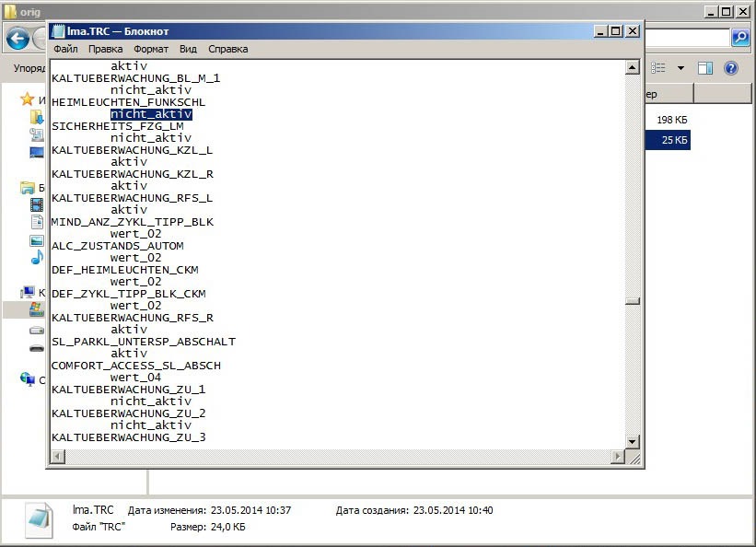Screen dimensions: 756x547
Task: Click the KALTUEBERWACHUNG_BL_M_1 line
Action: point(135,78)
